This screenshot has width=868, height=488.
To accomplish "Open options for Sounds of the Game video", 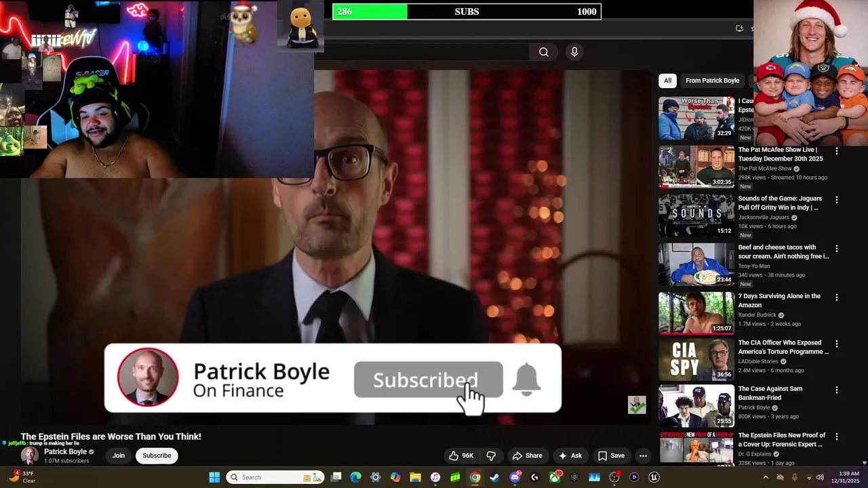I will point(836,200).
